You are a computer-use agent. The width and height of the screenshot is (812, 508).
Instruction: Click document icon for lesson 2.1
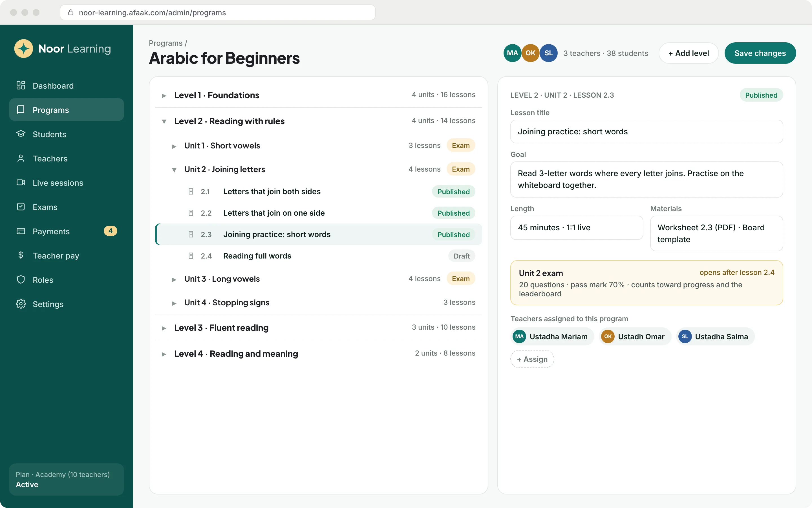(x=191, y=192)
